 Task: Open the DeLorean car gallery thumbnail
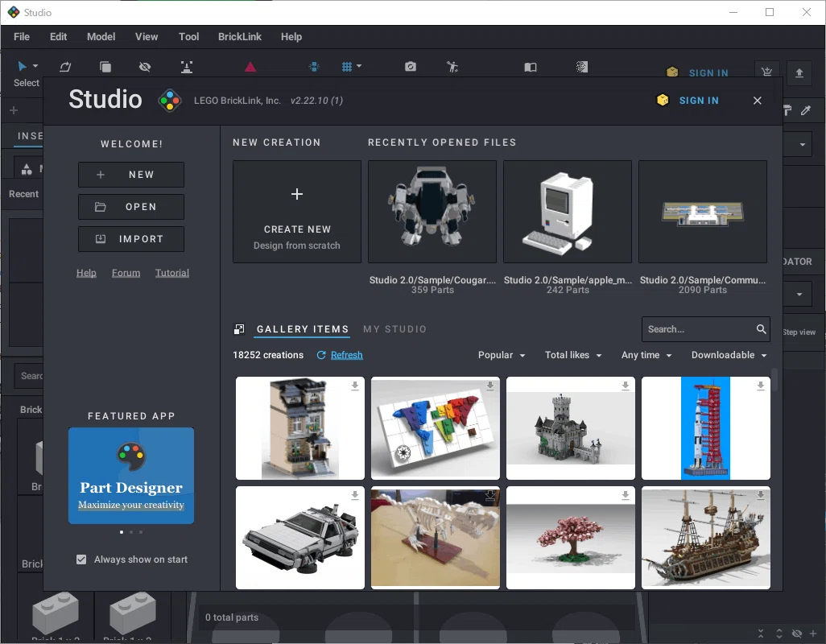click(x=299, y=538)
